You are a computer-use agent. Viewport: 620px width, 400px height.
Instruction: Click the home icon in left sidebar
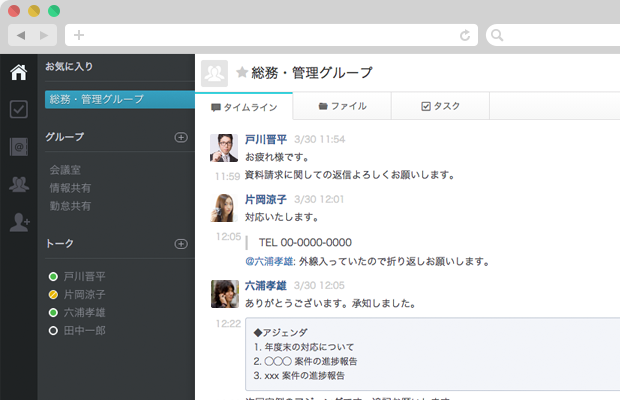point(18,72)
